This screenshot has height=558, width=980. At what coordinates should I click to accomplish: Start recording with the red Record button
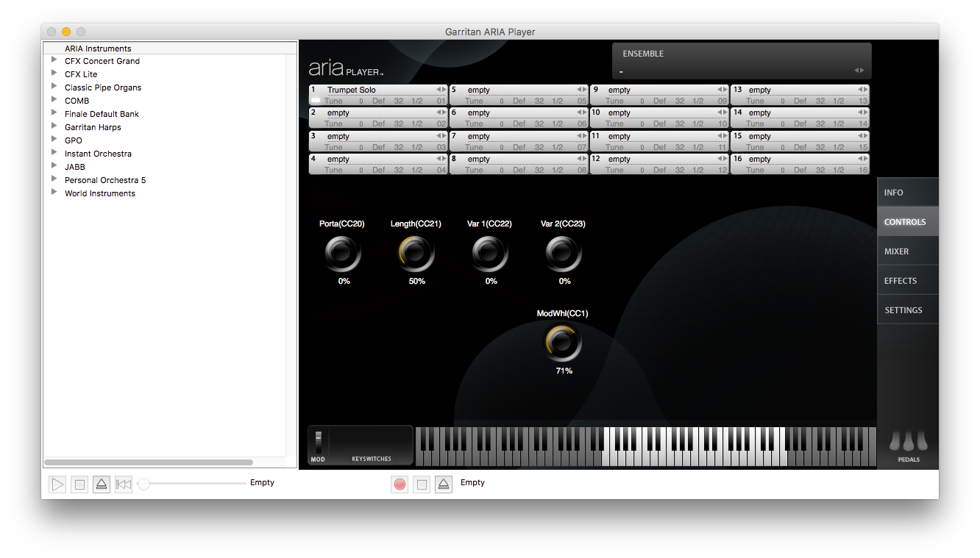pos(400,484)
